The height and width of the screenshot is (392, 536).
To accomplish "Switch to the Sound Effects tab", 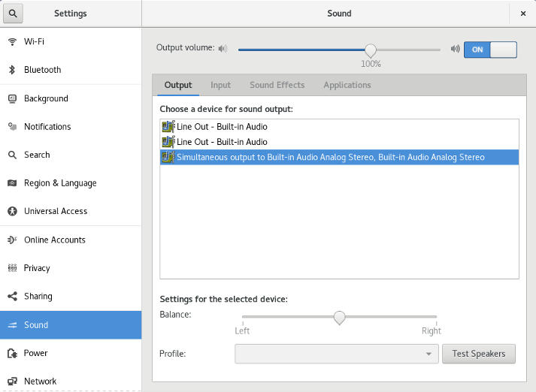I will [x=277, y=85].
